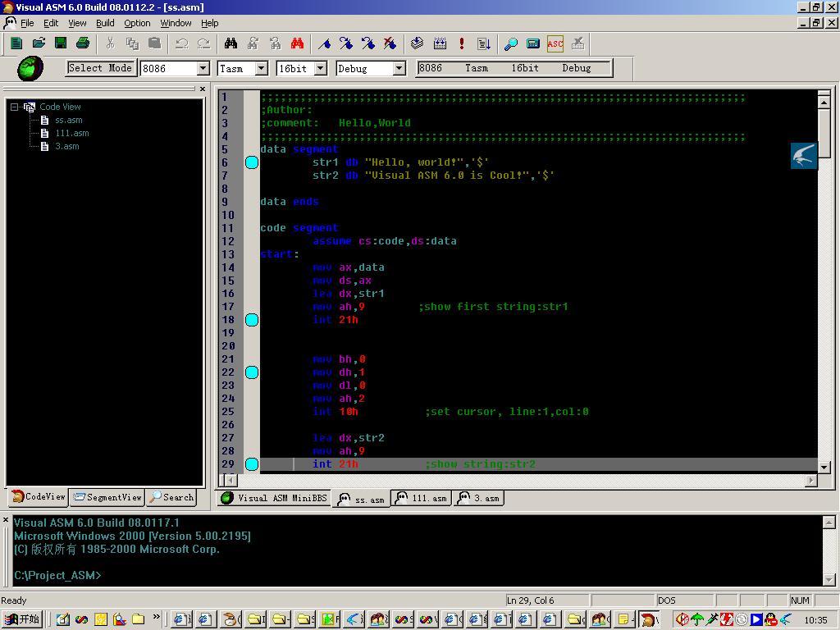Open the Tasm assembler dropdown
This screenshot has height=630, width=840.
(x=261, y=69)
